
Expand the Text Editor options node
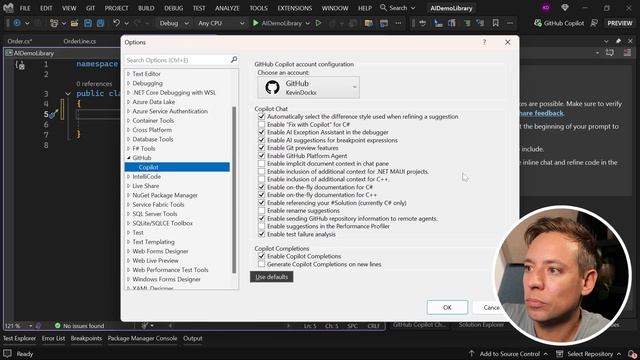coord(129,74)
